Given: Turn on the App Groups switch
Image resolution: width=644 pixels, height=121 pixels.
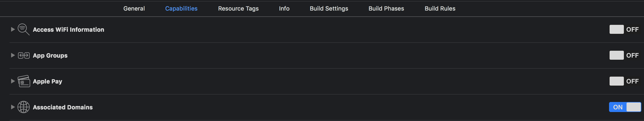Looking at the screenshot, I should 624,55.
